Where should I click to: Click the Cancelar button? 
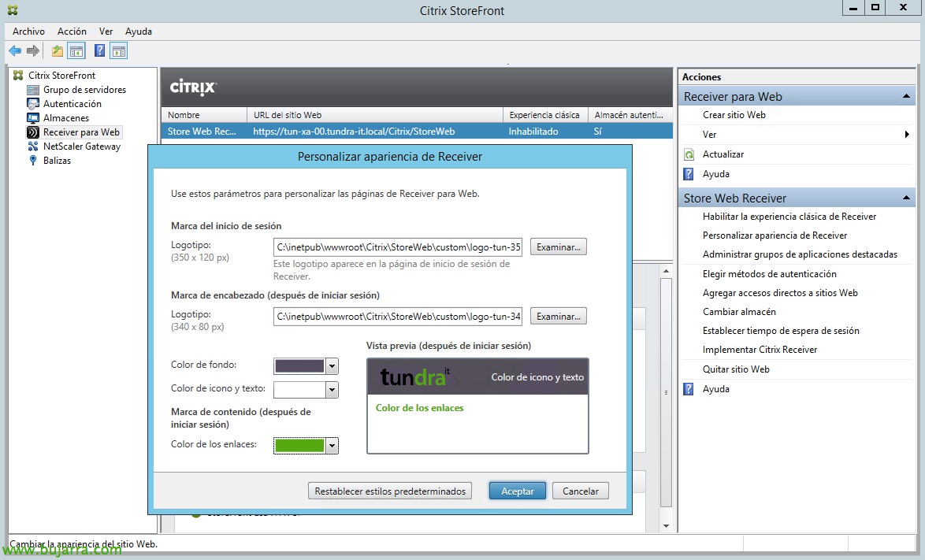581,491
